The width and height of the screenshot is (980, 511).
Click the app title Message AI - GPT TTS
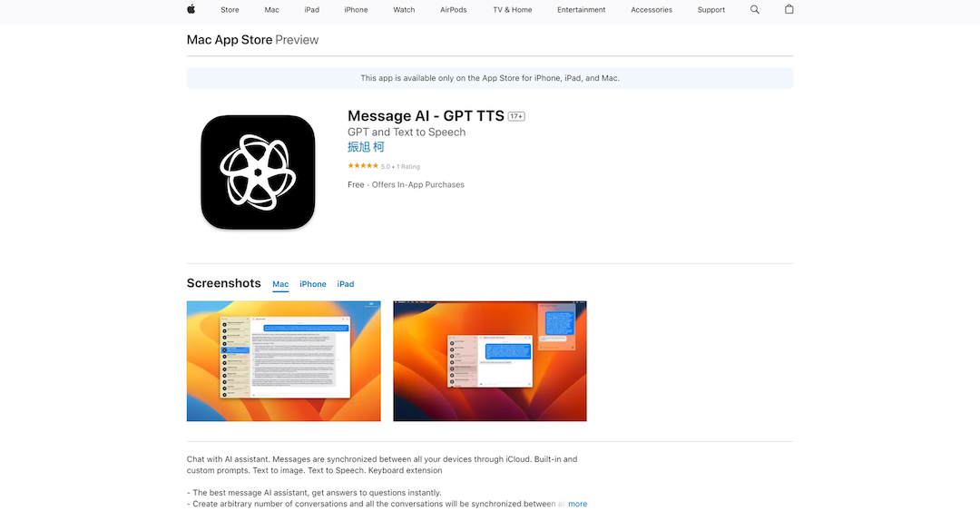coord(426,115)
